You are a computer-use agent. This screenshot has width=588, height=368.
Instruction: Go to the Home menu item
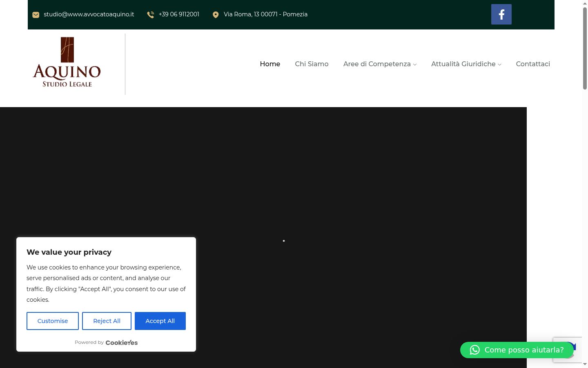click(270, 64)
